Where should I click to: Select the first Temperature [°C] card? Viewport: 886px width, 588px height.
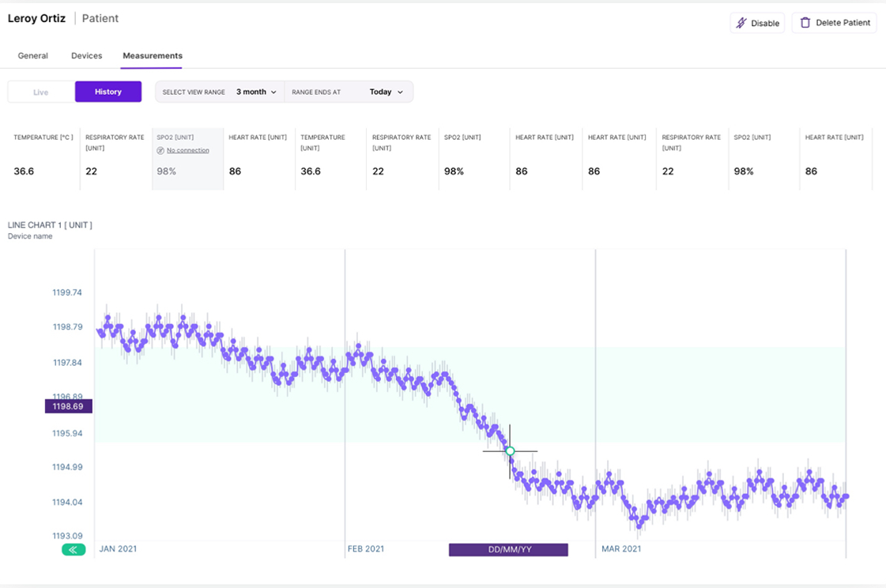43,158
